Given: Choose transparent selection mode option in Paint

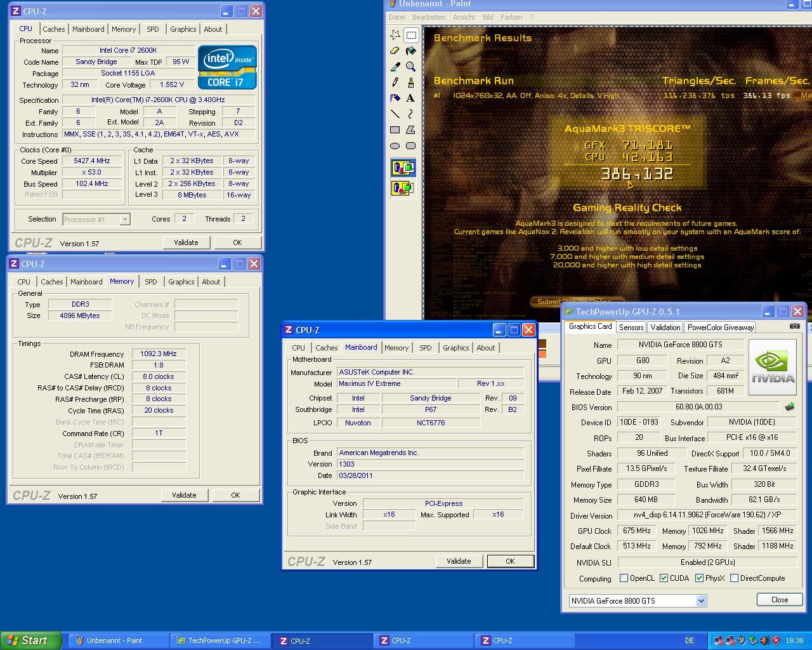Looking at the screenshot, I should [403, 188].
